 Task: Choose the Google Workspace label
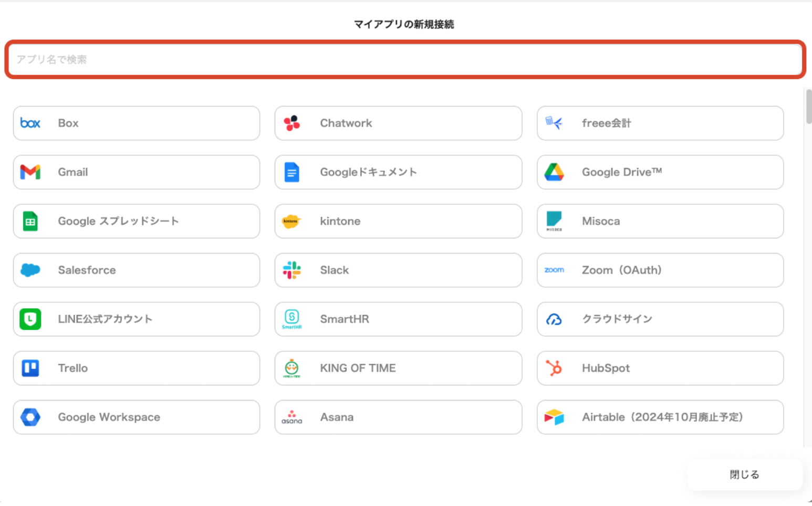109,417
